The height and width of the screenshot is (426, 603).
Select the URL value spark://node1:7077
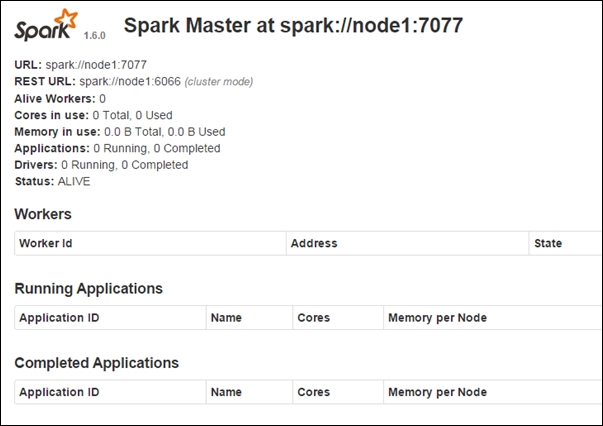(96, 65)
